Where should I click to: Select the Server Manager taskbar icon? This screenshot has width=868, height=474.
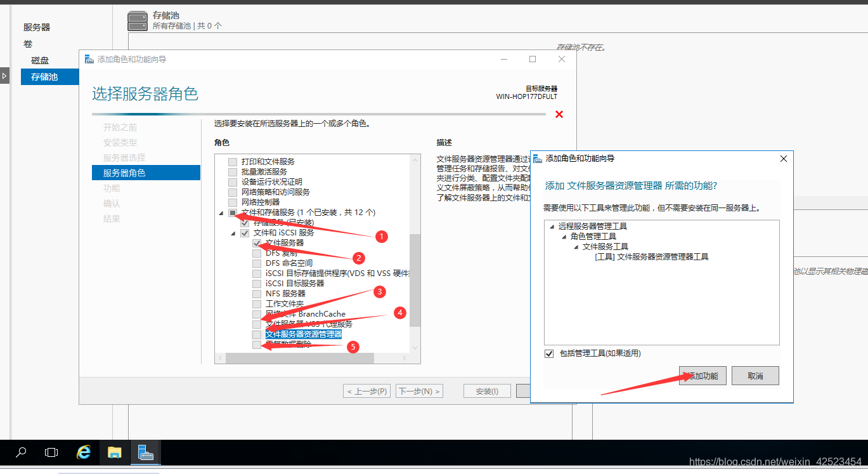145,452
